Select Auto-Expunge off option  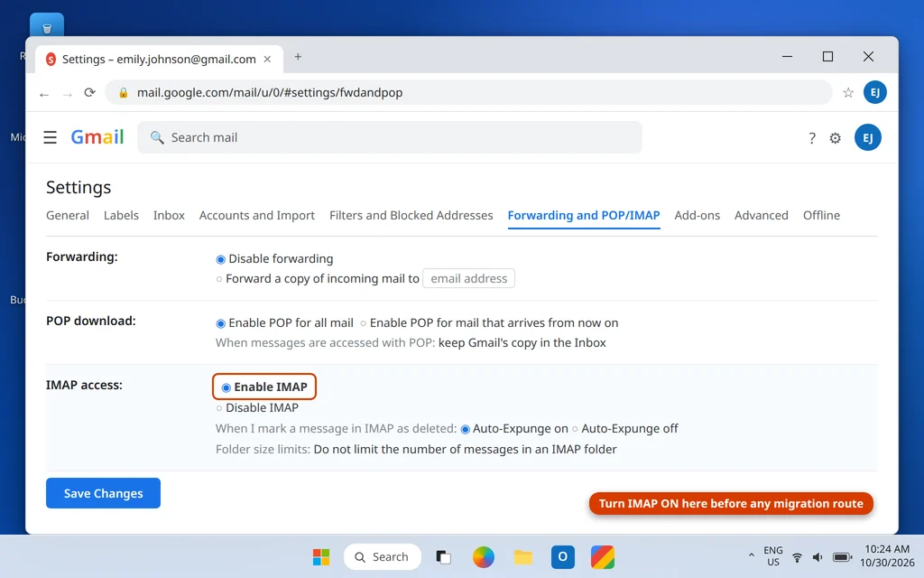click(575, 429)
